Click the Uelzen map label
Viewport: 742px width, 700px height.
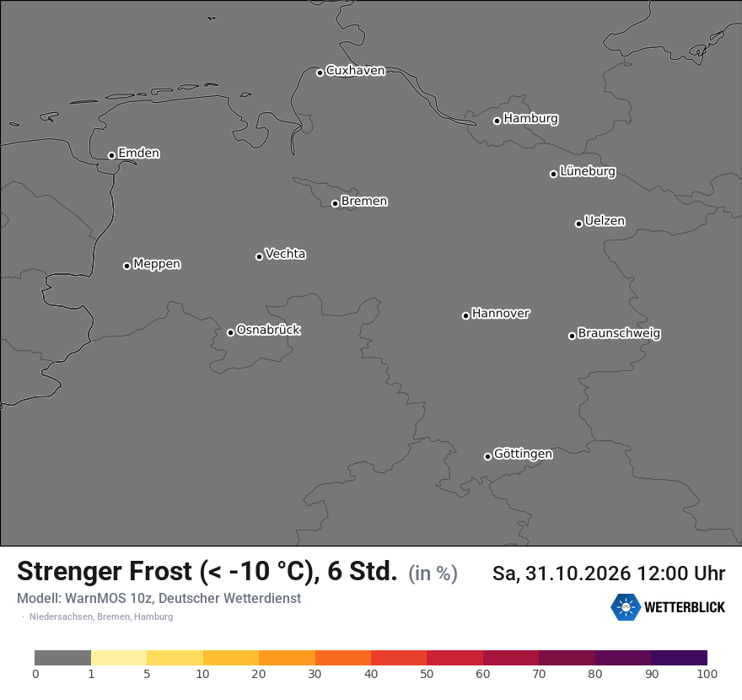(x=605, y=221)
